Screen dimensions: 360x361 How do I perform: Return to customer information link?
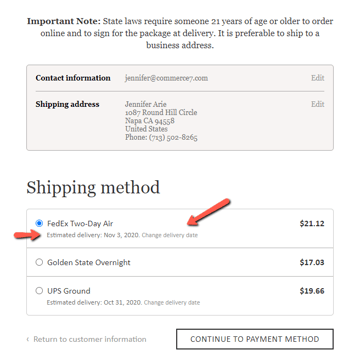pyautogui.click(x=90, y=339)
